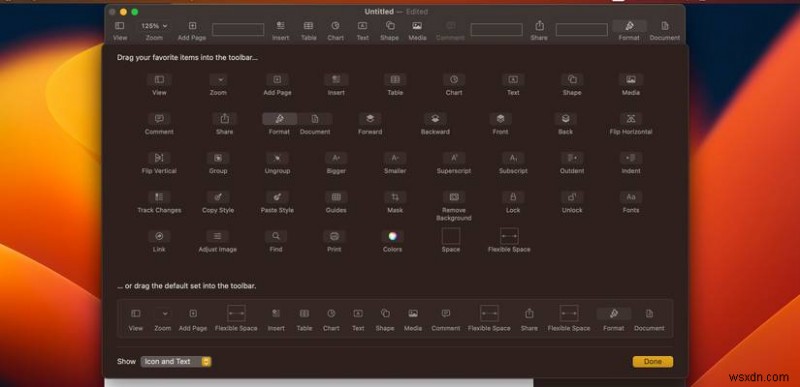Select the Fonts icon
Image resolution: width=800 pixels, height=387 pixels.
point(631,197)
